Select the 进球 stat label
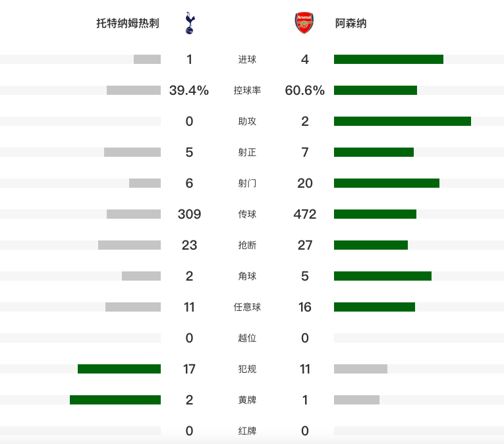 click(x=247, y=60)
